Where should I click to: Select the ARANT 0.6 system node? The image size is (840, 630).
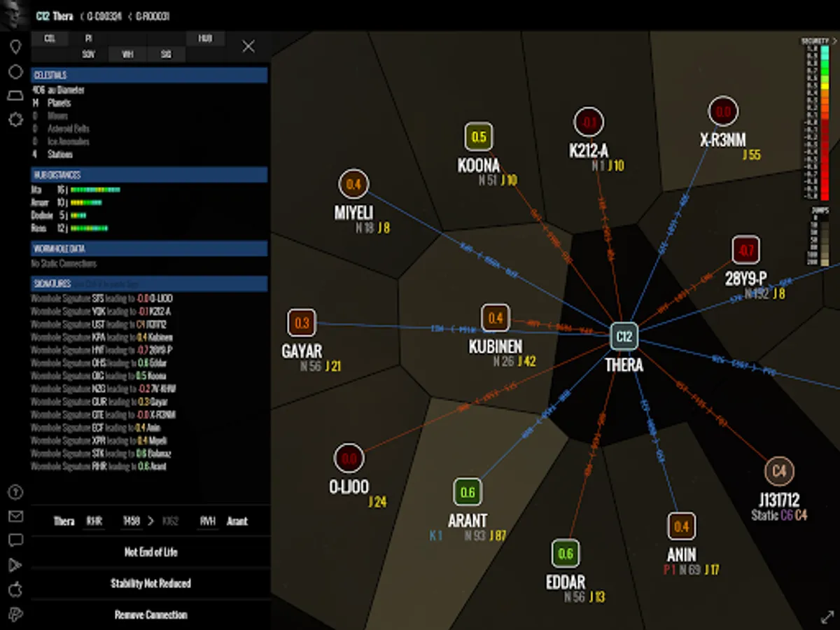coord(468,492)
